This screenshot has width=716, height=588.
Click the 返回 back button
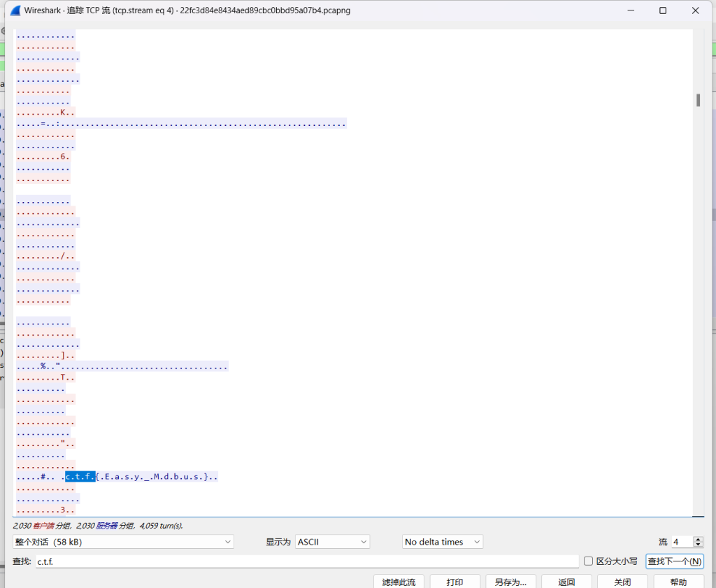[566, 582]
